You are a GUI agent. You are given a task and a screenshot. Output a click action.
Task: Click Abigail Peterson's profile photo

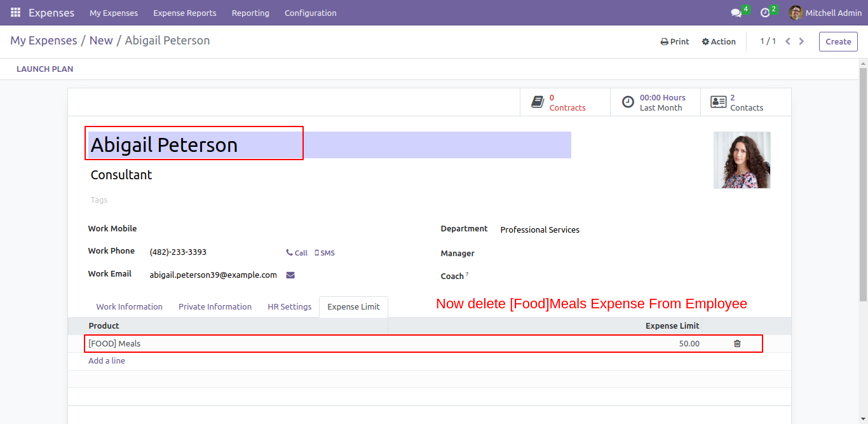coord(742,160)
